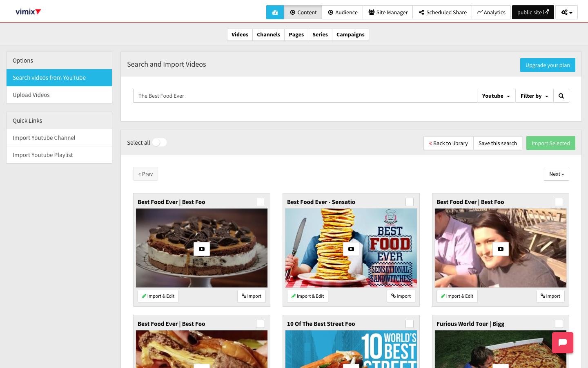
Task: Check the Best Food Ever - Sensatio video
Action: point(410,202)
